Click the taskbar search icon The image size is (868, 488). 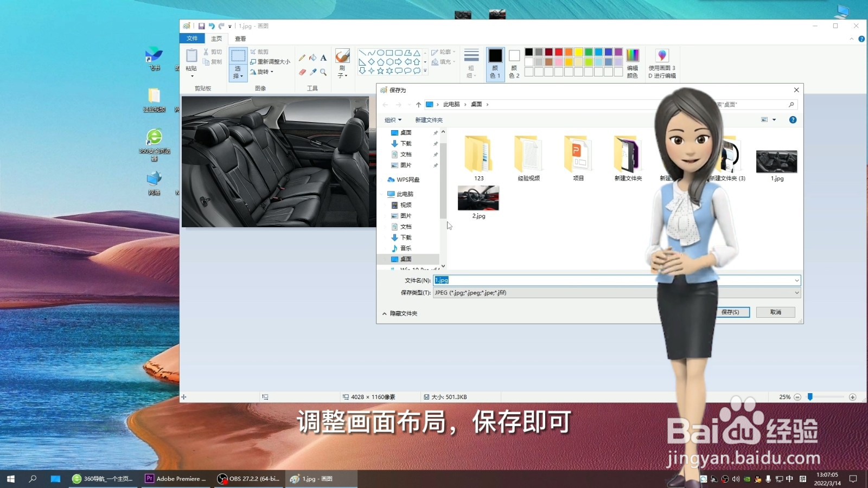pyautogui.click(x=33, y=479)
